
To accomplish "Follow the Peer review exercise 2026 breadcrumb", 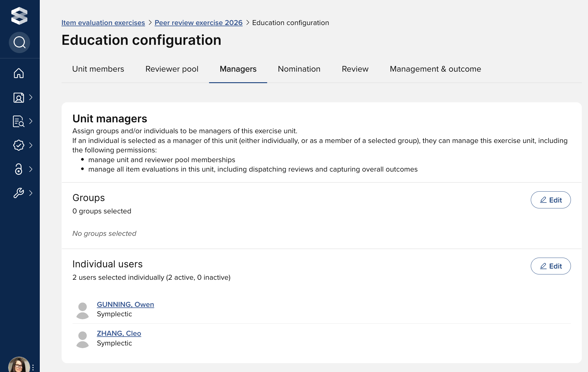I will click(198, 23).
